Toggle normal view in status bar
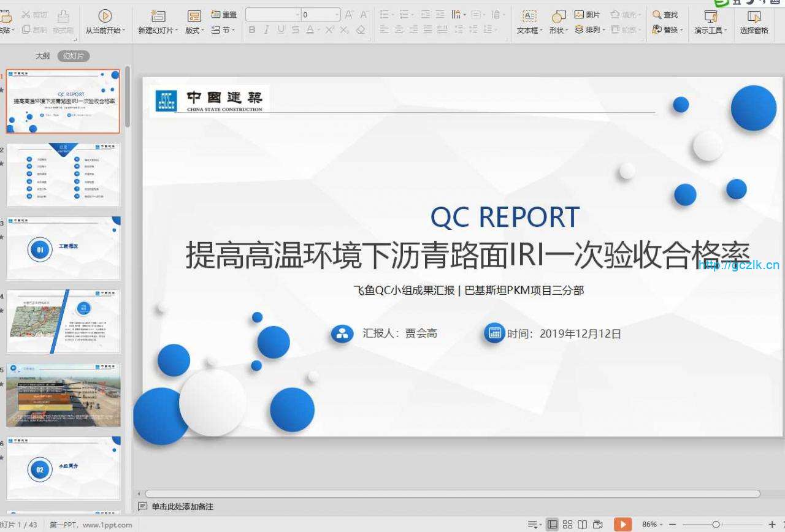 coord(553,524)
